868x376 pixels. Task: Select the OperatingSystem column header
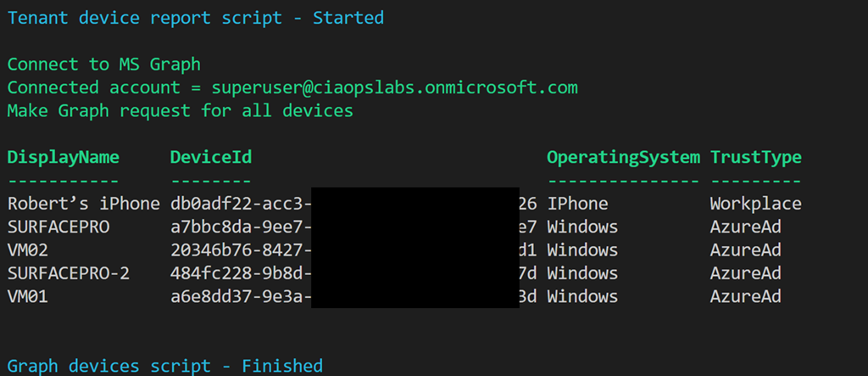tap(623, 157)
